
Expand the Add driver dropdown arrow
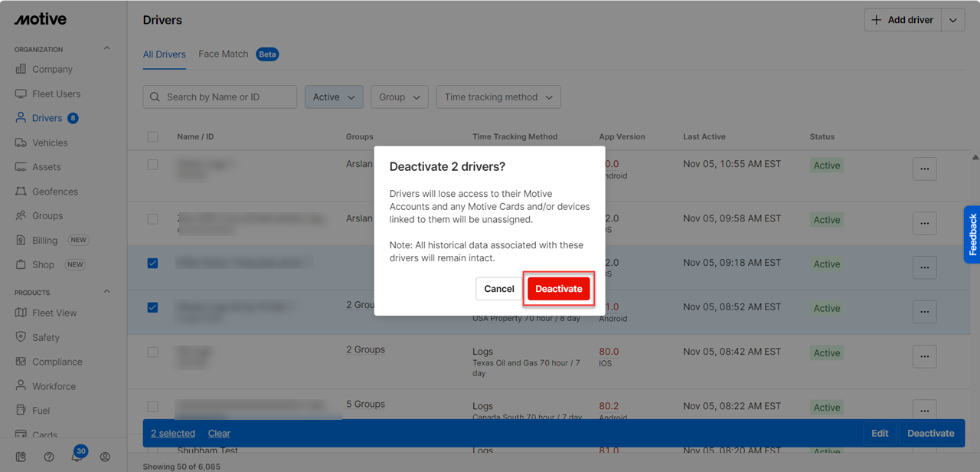953,21
